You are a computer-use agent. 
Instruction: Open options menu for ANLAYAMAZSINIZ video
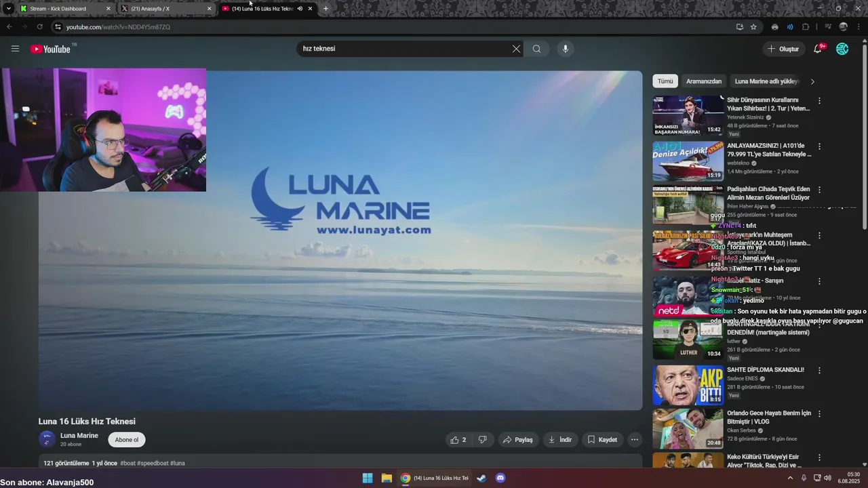819,146
